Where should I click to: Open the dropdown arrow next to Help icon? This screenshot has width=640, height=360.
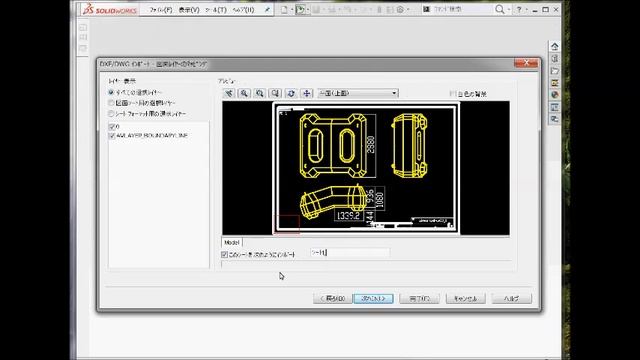[527, 9]
